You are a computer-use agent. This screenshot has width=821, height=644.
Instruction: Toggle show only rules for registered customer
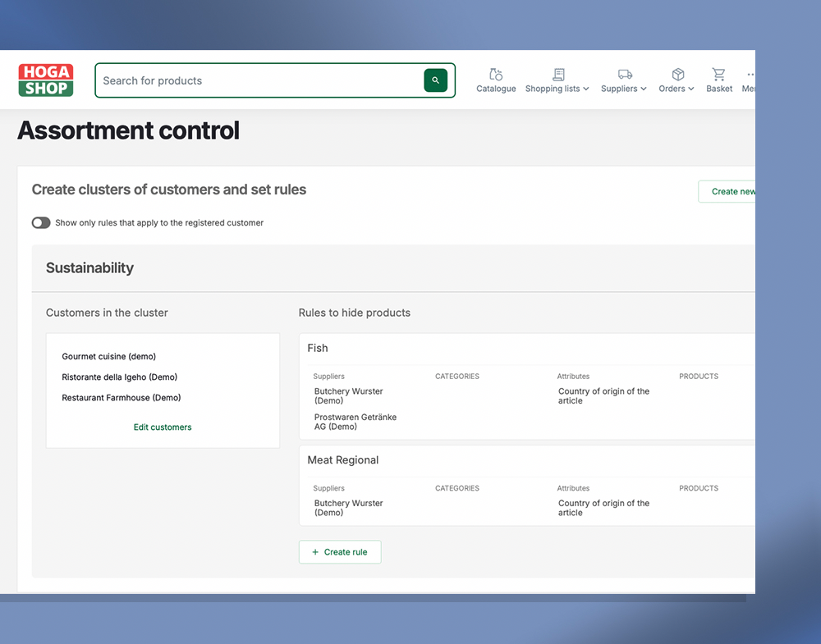point(41,223)
